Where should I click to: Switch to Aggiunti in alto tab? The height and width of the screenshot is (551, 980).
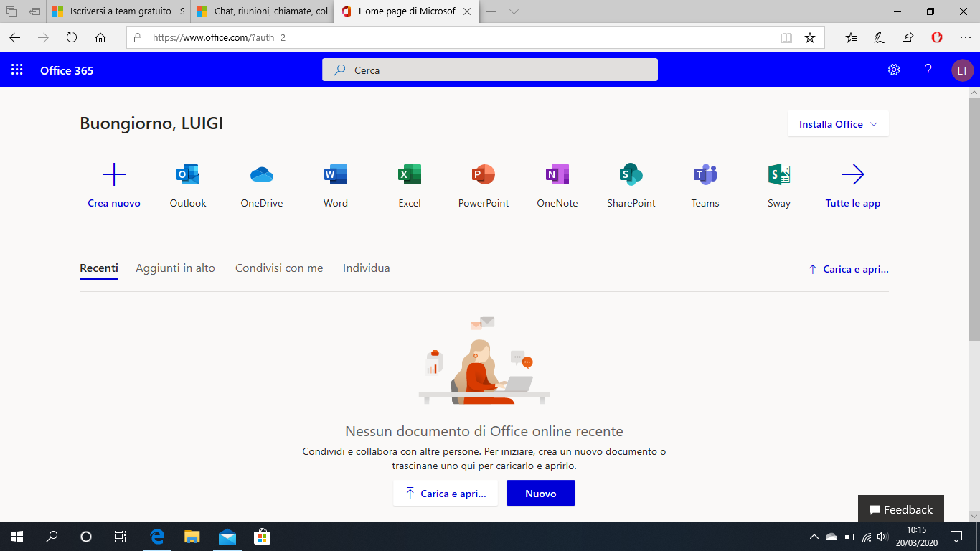coord(176,268)
